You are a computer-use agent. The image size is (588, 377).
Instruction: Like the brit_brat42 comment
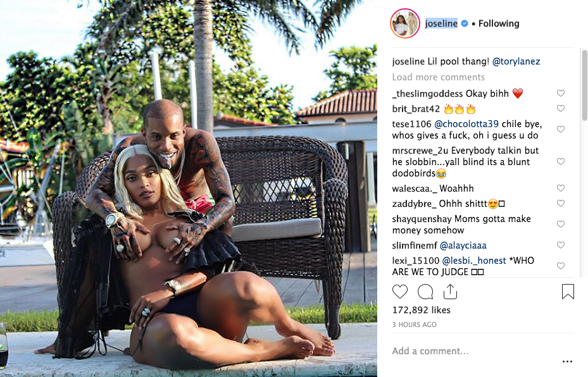pyautogui.click(x=561, y=109)
